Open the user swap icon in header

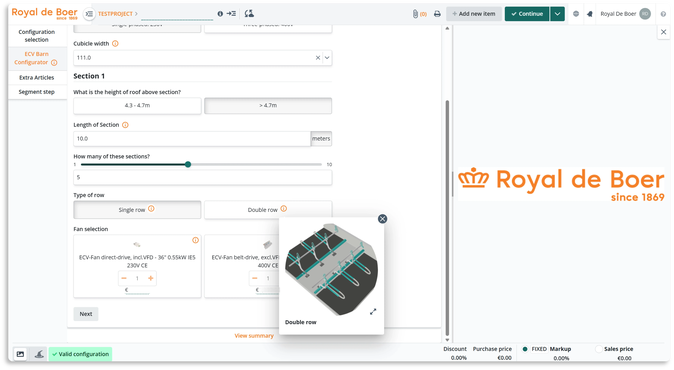249,14
